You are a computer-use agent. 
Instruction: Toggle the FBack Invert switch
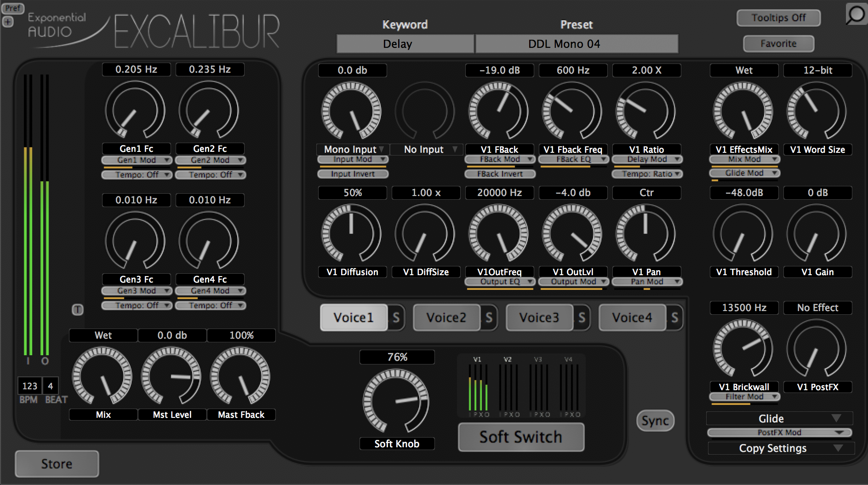(x=500, y=174)
